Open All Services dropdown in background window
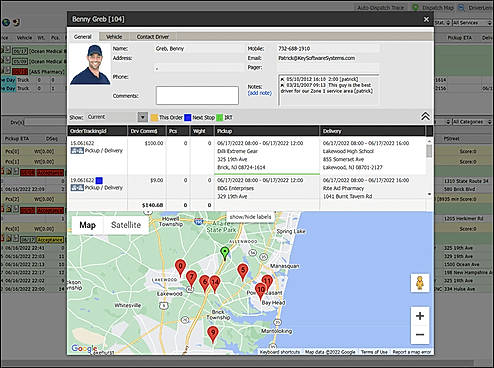Screen dimensions: 494x368 point(472,23)
